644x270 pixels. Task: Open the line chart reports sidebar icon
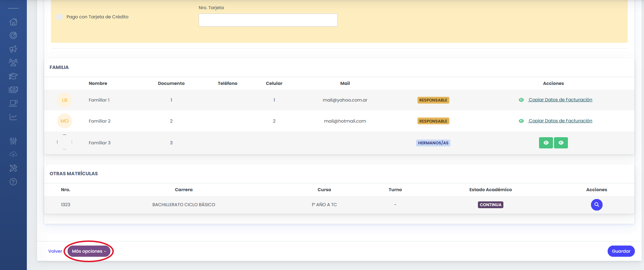tap(13, 117)
